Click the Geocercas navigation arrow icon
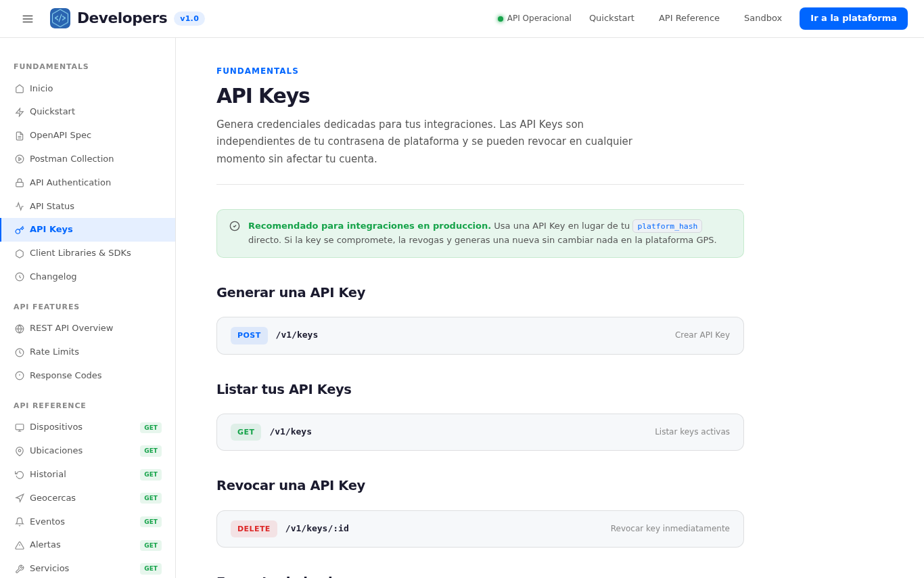This screenshot has height=578, width=924. (x=20, y=498)
